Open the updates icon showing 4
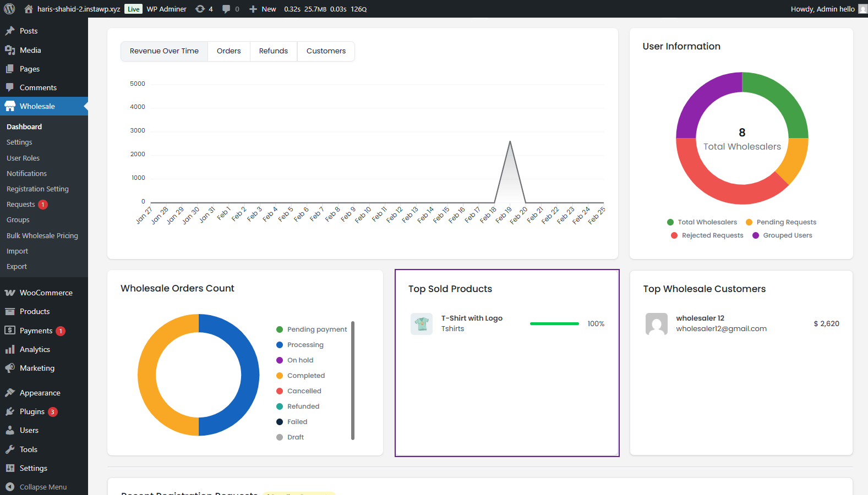Image resolution: width=868 pixels, height=495 pixels. pos(201,9)
